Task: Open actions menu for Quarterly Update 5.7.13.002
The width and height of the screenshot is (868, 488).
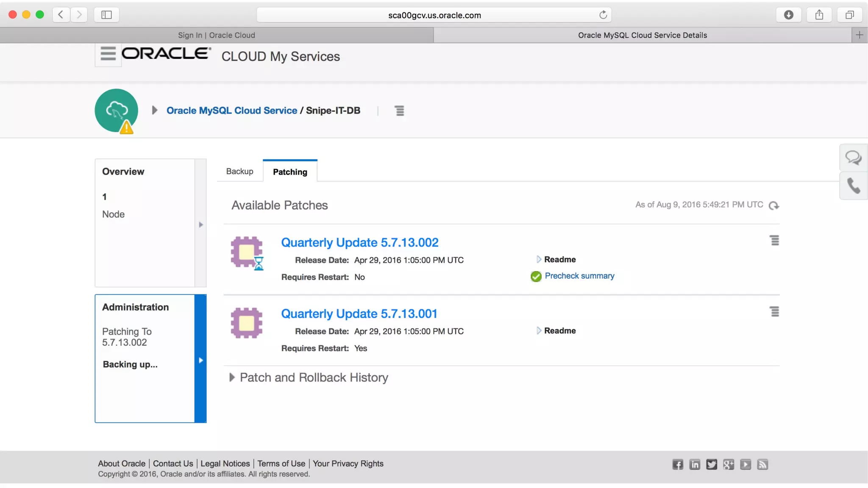Action: pos(774,241)
